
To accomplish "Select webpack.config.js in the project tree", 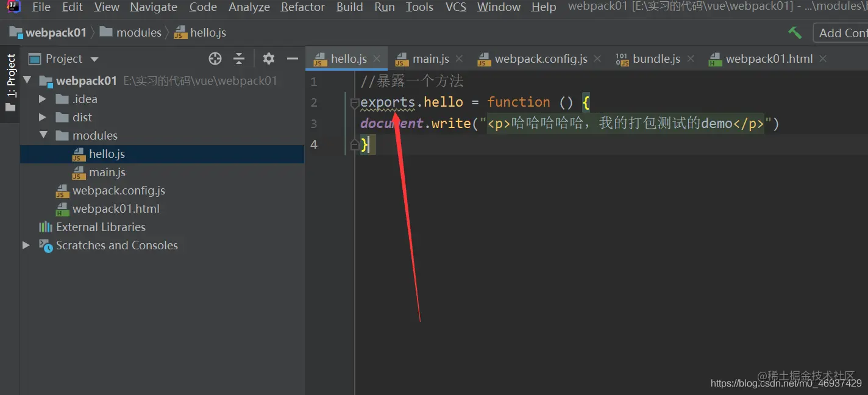I will (119, 191).
